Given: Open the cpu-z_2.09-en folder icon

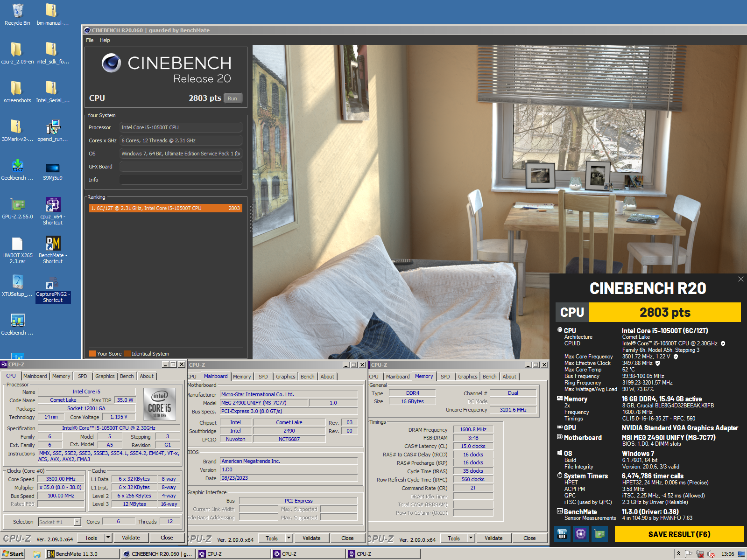Looking at the screenshot, I should click(17, 53).
